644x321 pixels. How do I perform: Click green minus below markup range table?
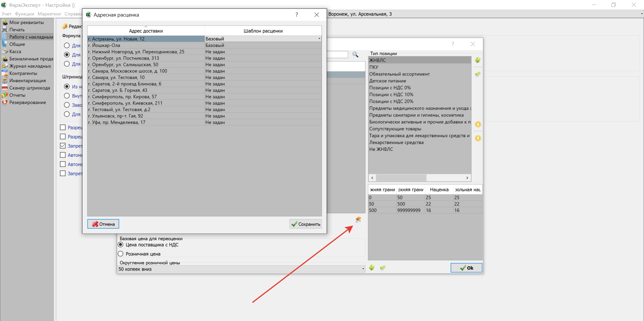(x=383, y=267)
